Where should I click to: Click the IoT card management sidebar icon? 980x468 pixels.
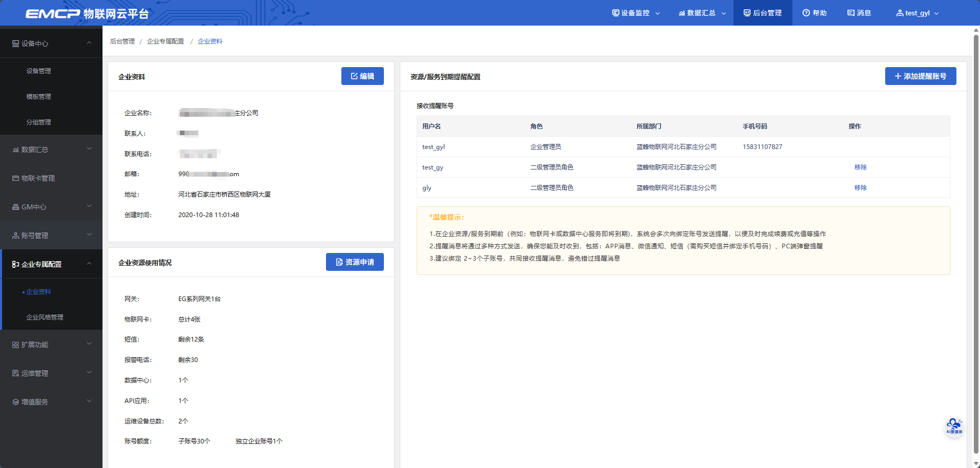coord(15,178)
